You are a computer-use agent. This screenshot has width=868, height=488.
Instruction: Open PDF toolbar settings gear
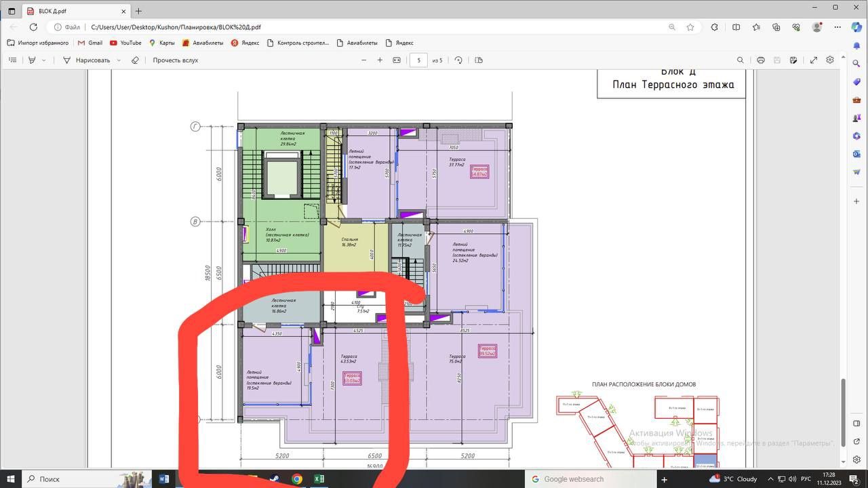[830, 60]
